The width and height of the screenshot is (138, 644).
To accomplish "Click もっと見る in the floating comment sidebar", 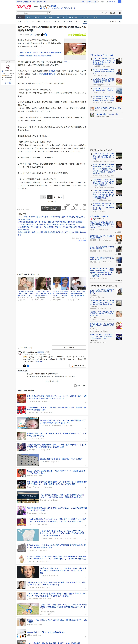I will (x=8, y=83).
